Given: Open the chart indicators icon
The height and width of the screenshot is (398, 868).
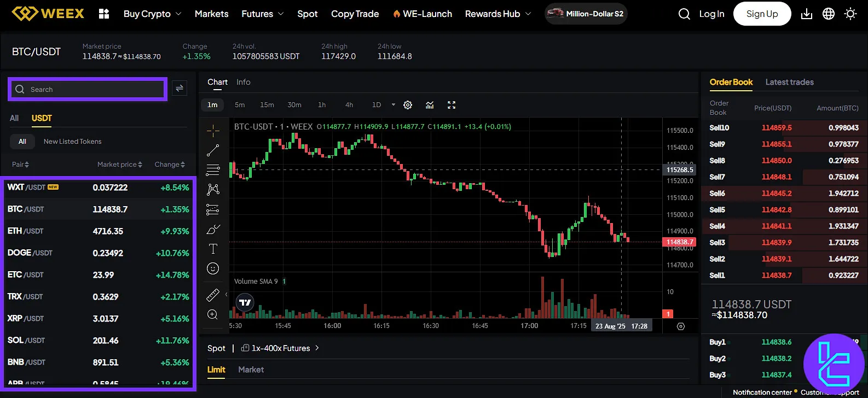Looking at the screenshot, I should pyautogui.click(x=430, y=105).
